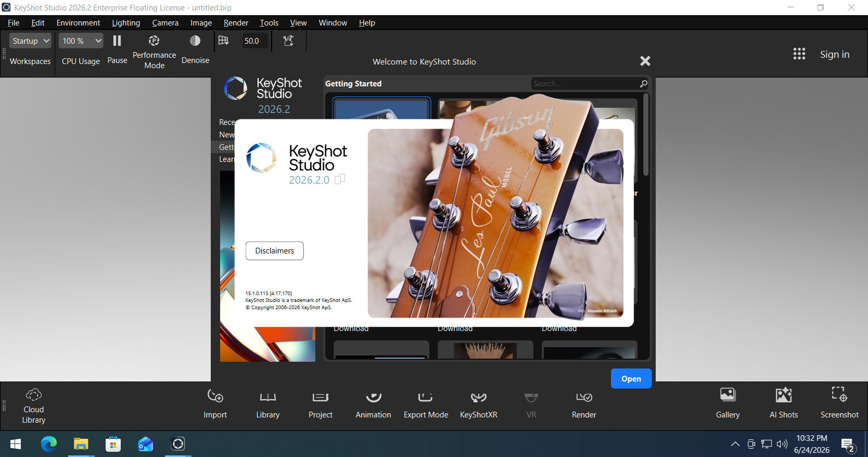Open the View menu
868x457 pixels.
(x=298, y=23)
